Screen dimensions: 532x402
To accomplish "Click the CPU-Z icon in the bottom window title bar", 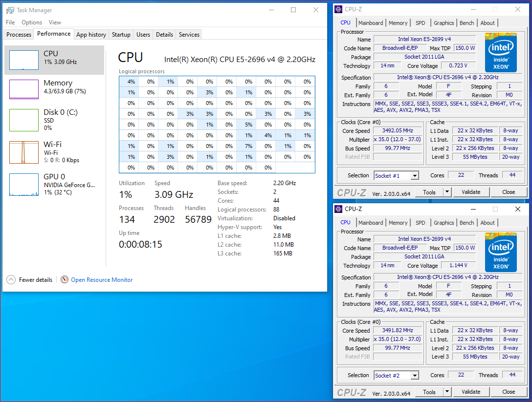I will [338, 209].
